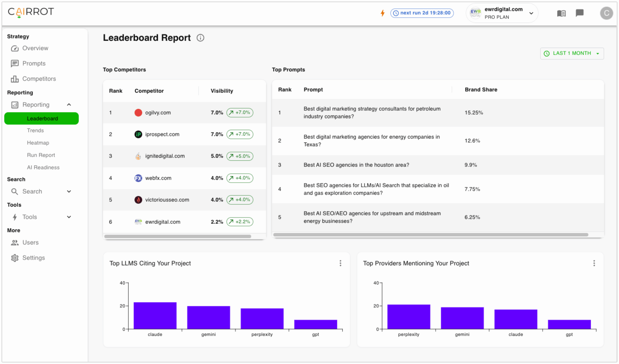Image resolution: width=619 pixels, height=364 pixels.
Task: Collapse the Reporting section chevron
Action: [69, 105]
